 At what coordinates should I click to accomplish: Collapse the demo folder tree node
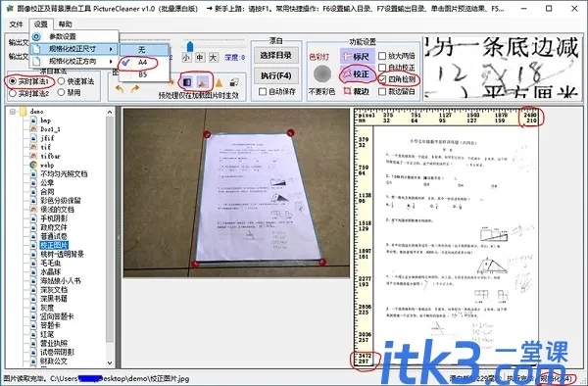pyautogui.click(x=13, y=112)
